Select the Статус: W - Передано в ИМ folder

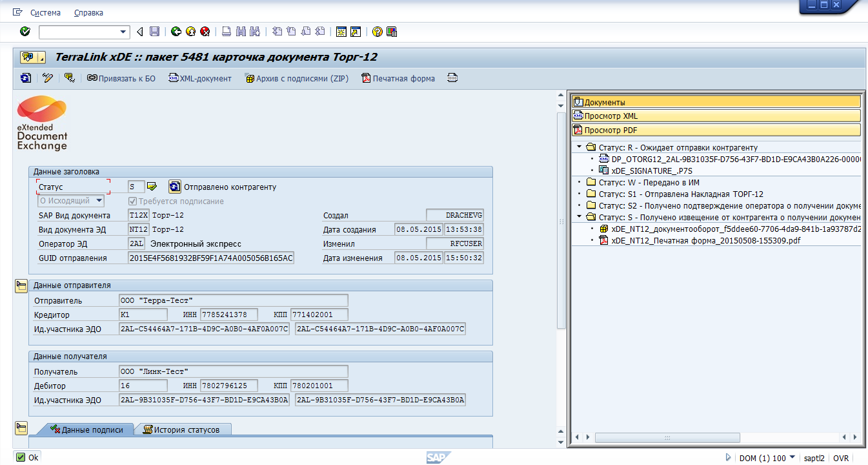point(649,183)
